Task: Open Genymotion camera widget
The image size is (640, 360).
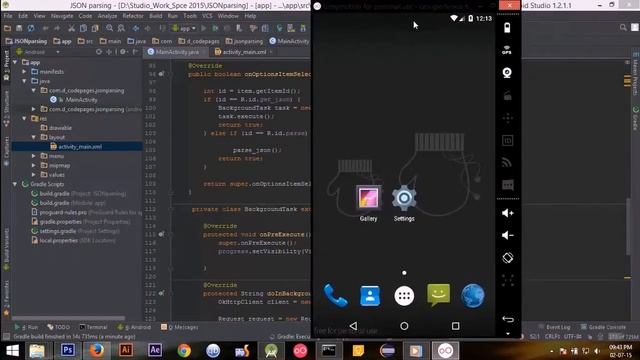Action: coord(507,73)
